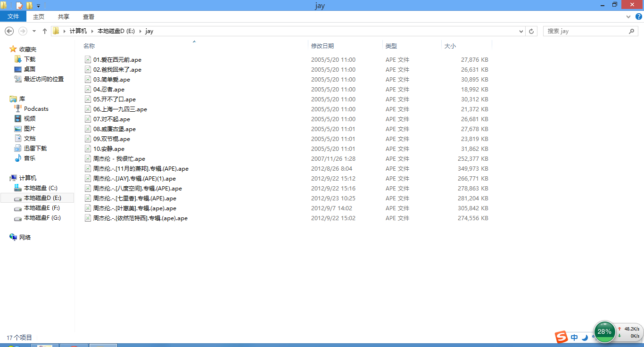Go back with the Back arrow button
The width and height of the screenshot is (644, 347).
pyautogui.click(x=9, y=31)
